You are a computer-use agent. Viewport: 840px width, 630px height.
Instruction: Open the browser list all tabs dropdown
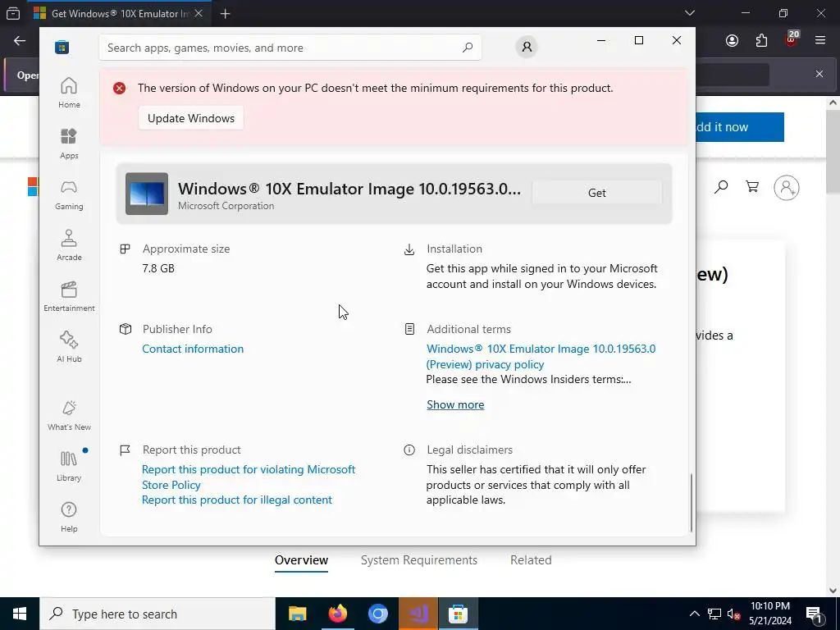[x=689, y=13]
